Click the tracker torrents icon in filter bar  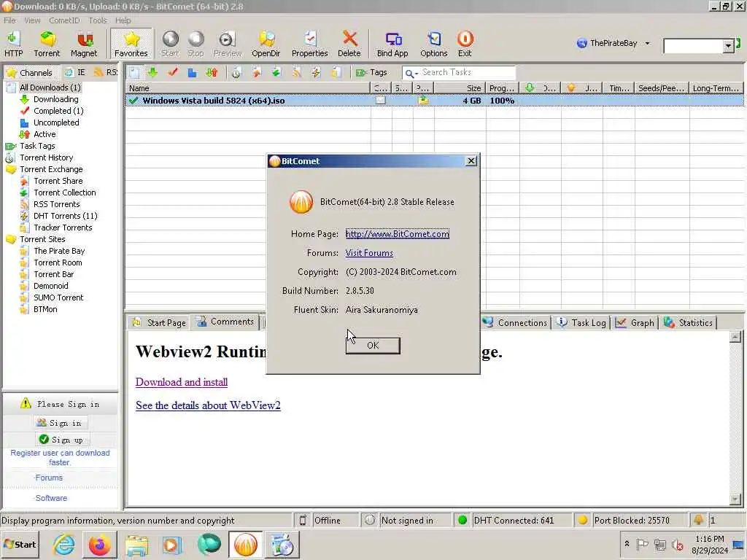tap(336, 72)
